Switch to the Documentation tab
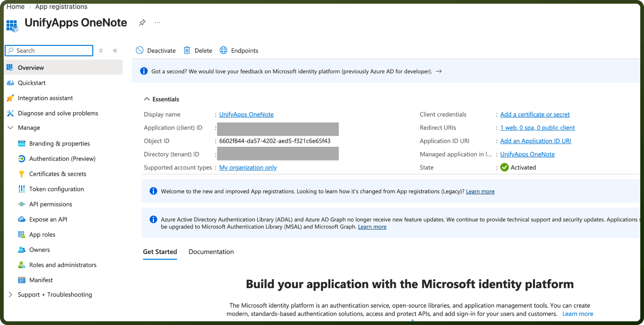Screen dimensions: 644x325 point(211,252)
